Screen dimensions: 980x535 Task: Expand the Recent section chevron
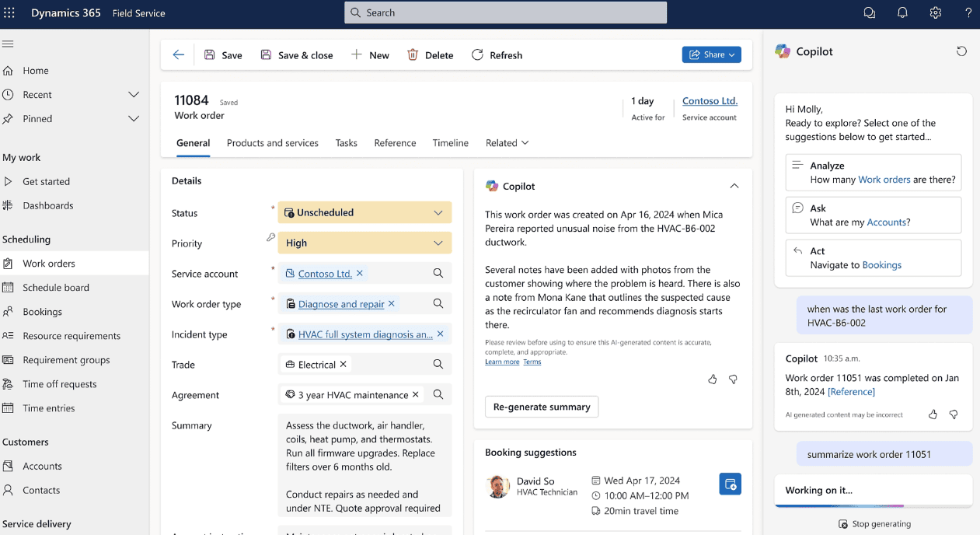coord(134,95)
